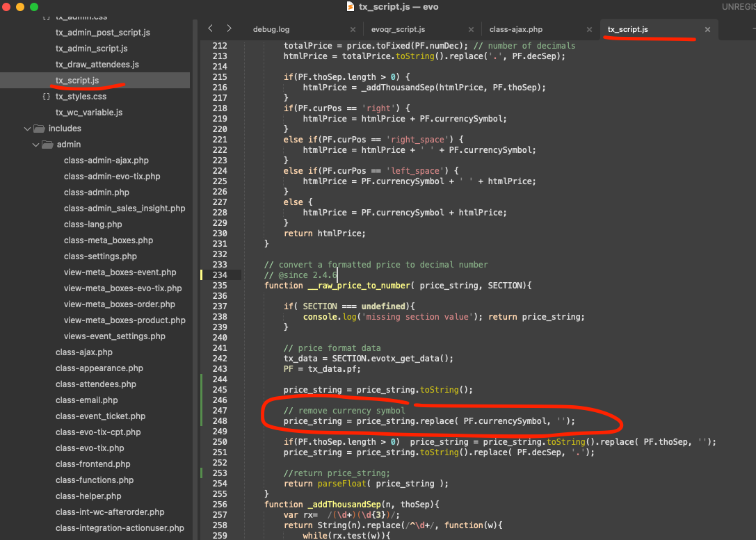Click the yellow minimize window button
Screen dimensions: 756x540
pos(20,7)
